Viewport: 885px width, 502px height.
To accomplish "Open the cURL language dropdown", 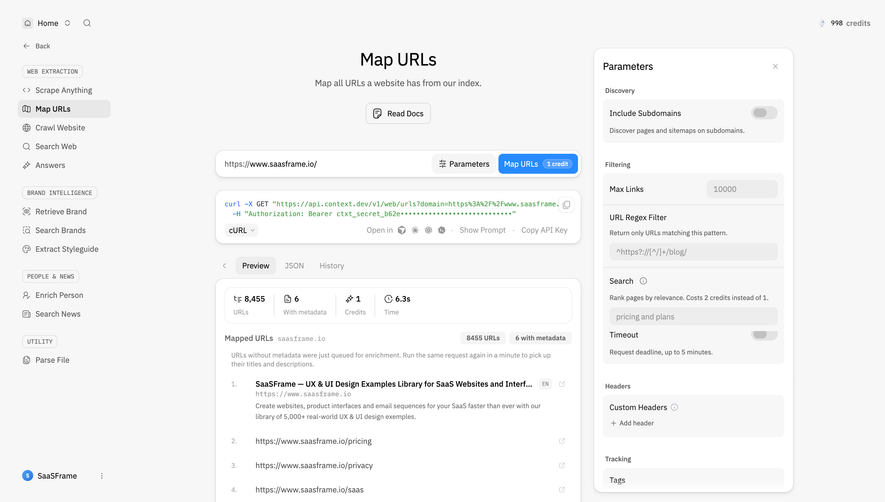I will pos(242,230).
